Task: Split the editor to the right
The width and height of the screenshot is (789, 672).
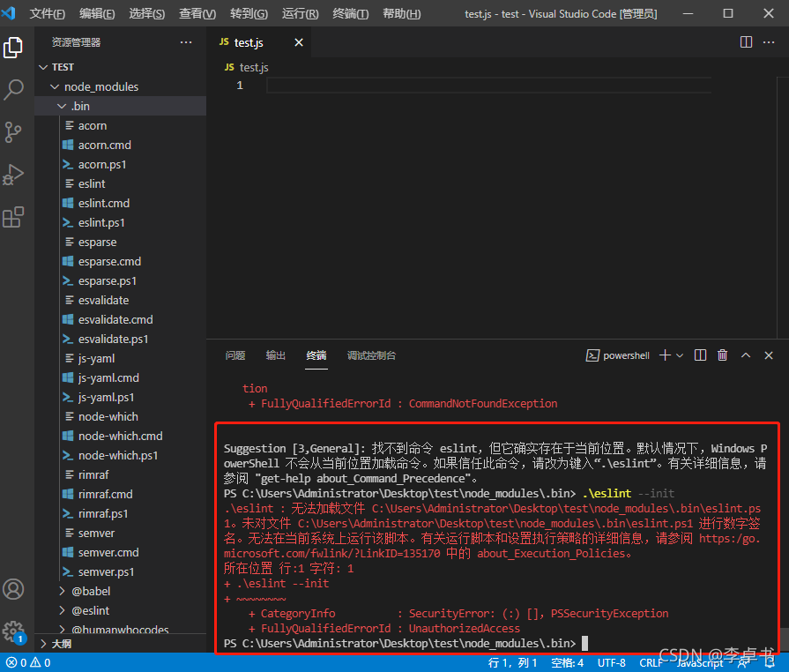Action: [x=746, y=42]
